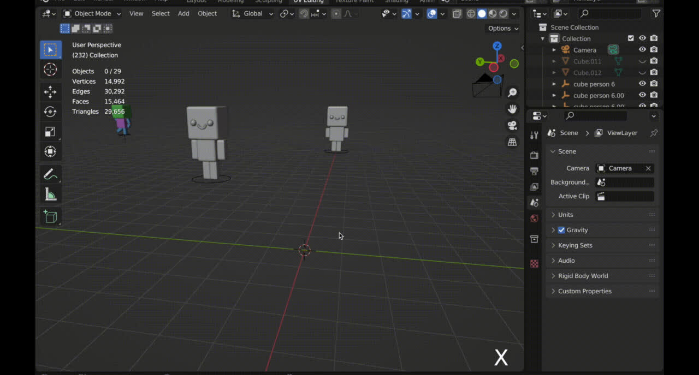Open the Add menu in viewport header
The image size is (699, 375).
(x=183, y=14)
